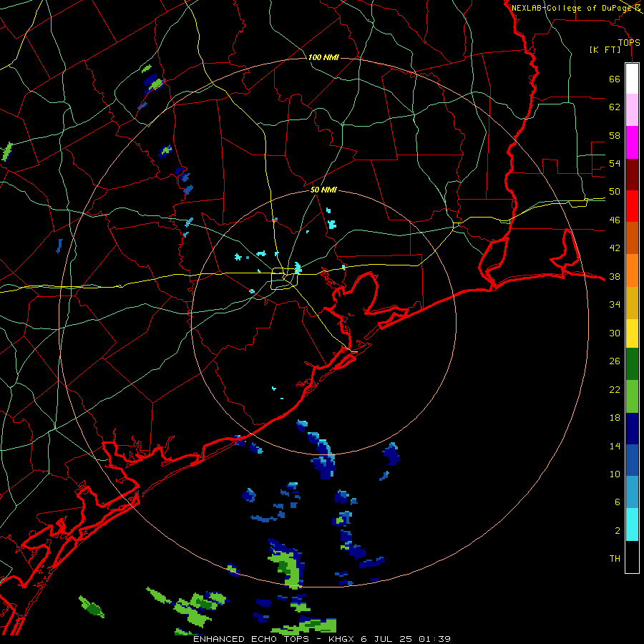644x644 pixels.
Task: Click the black TH threshold swatch
Action: (x=632, y=557)
